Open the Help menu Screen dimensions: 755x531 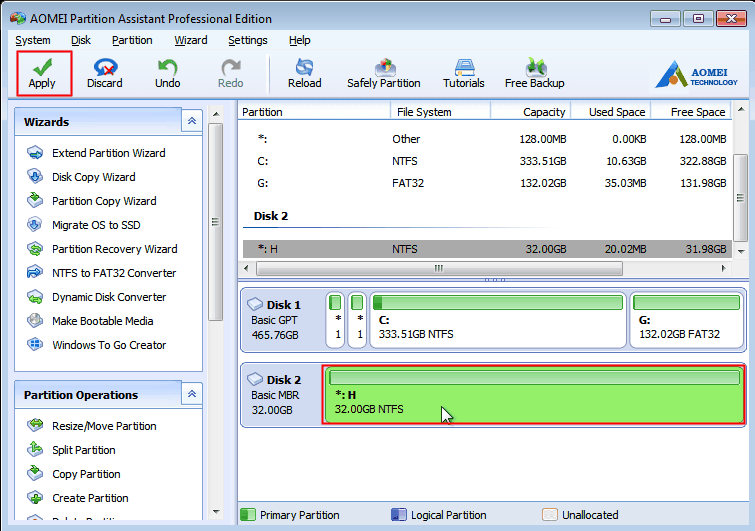click(x=299, y=40)
